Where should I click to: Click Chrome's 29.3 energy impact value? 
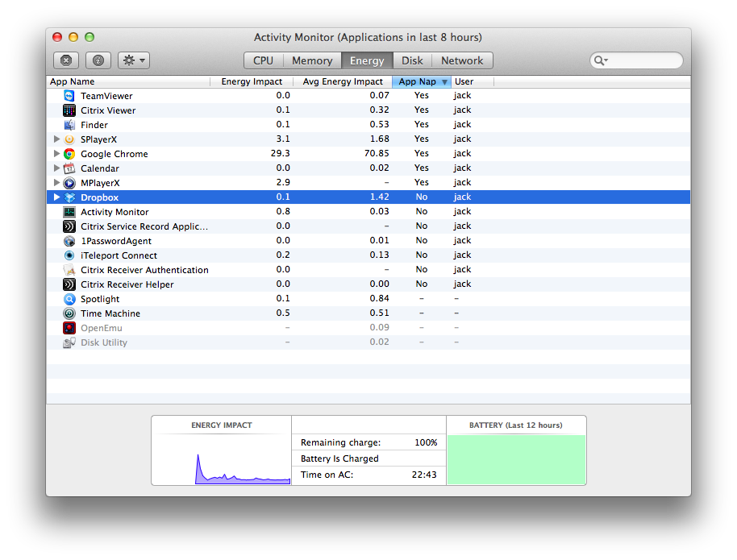click(280, 154)
